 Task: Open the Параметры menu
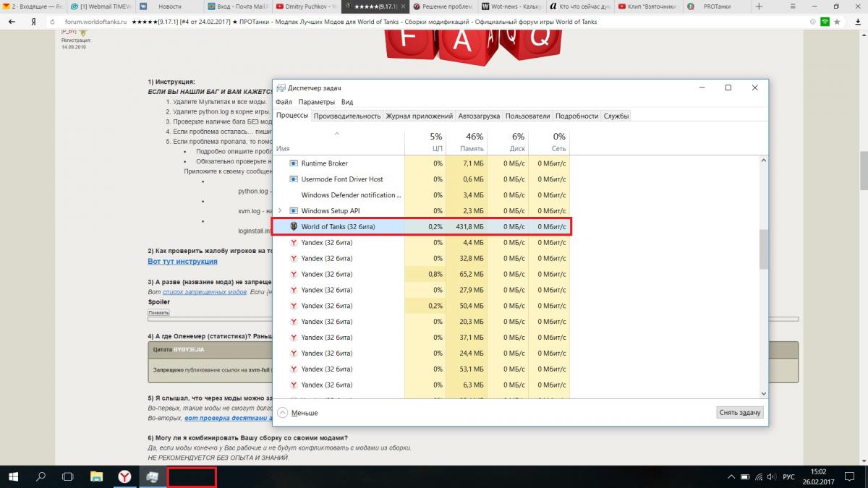pyautogui.click(x=316, y=103)
